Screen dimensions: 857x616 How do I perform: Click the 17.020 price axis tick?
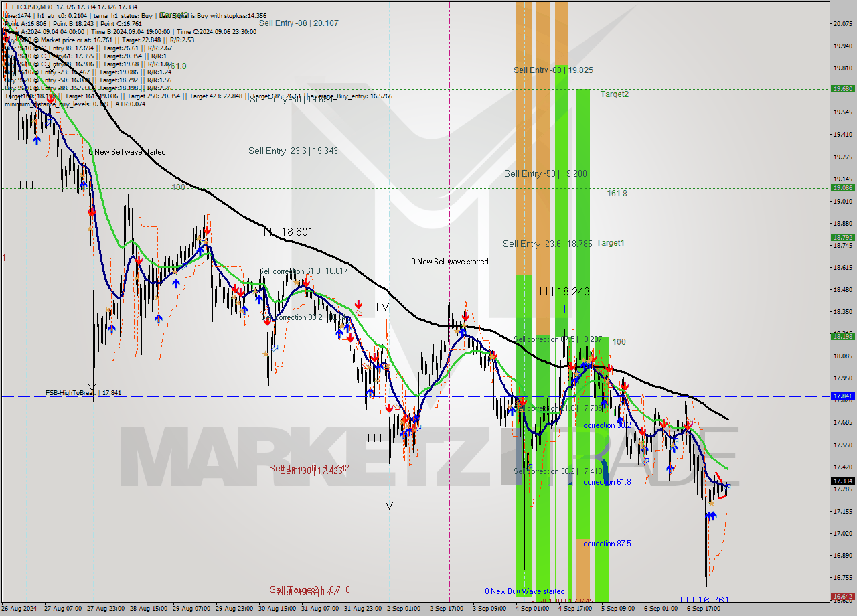[x=842, y=533]
